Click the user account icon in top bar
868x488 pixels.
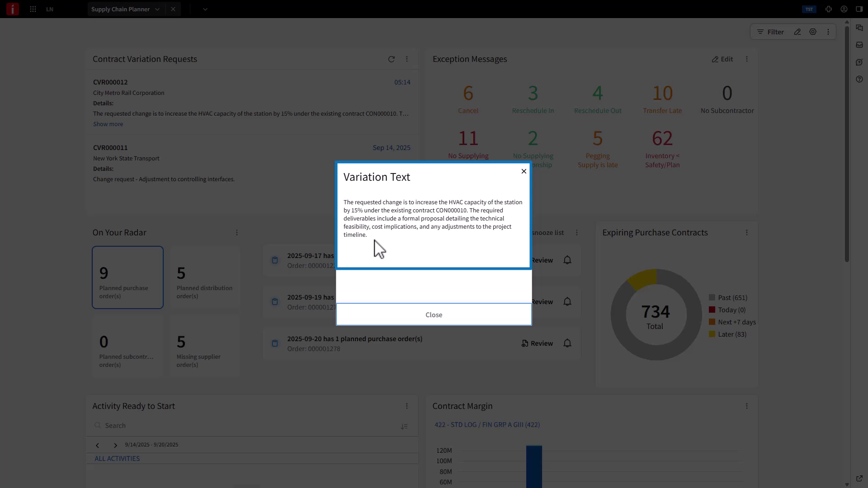pyautogui.click(x=844, y=9)
